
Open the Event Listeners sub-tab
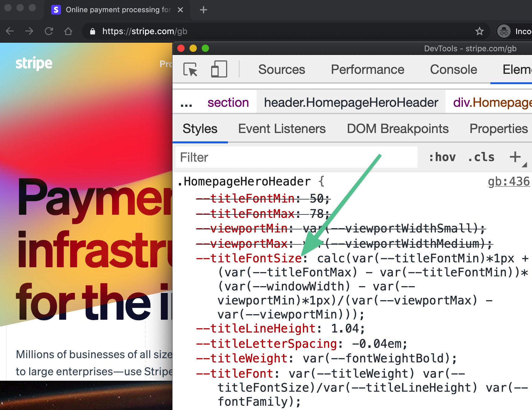tap(282, 129)
